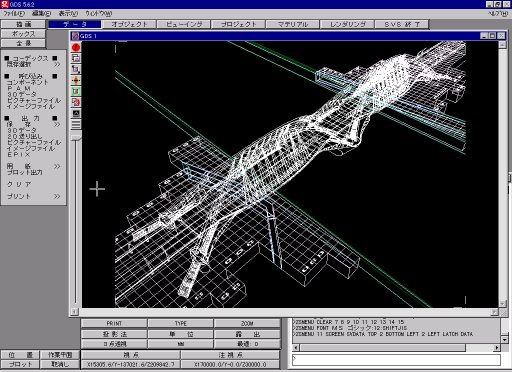
Task: Expand the プリント submenu arrow
Action: 57,196
